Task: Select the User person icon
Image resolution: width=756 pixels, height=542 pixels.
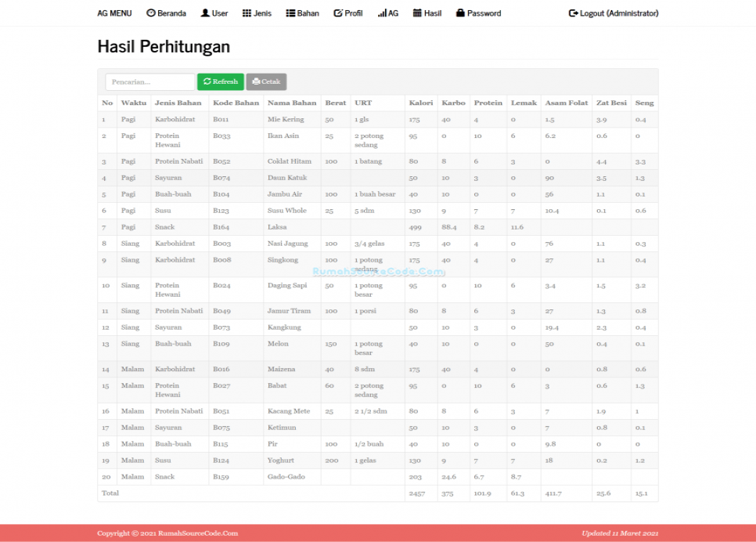Action: tap(203, 13)
